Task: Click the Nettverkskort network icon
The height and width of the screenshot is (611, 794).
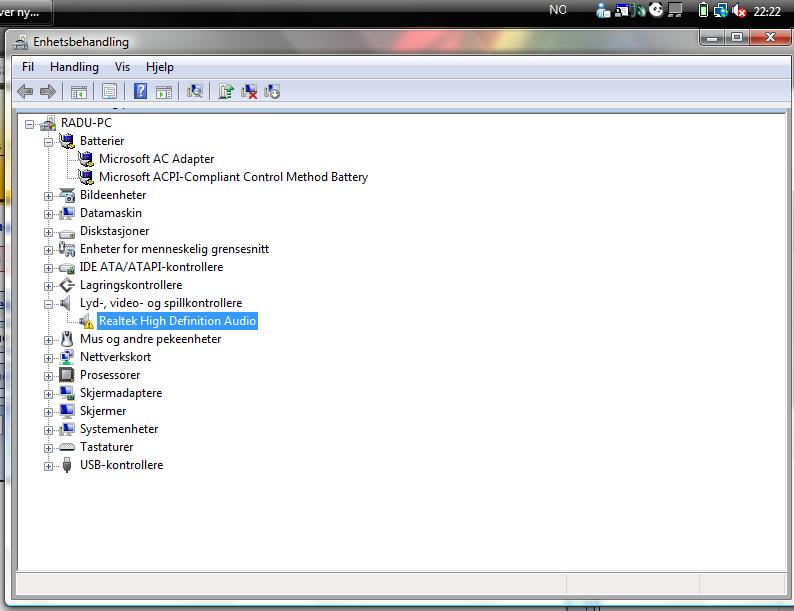Action: coord(67,357)
